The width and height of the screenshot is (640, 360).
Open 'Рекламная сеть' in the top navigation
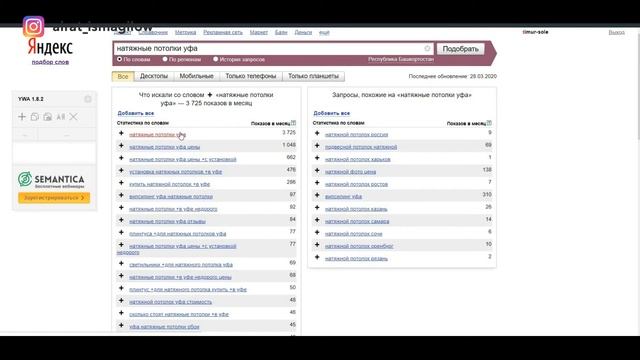(x=223, y=33)
